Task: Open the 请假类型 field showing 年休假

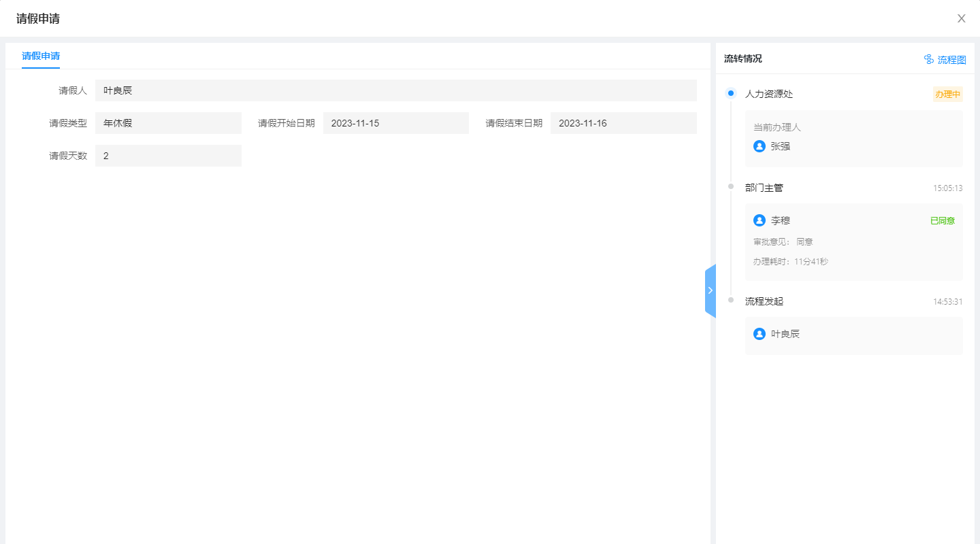Action: (168, 123)
